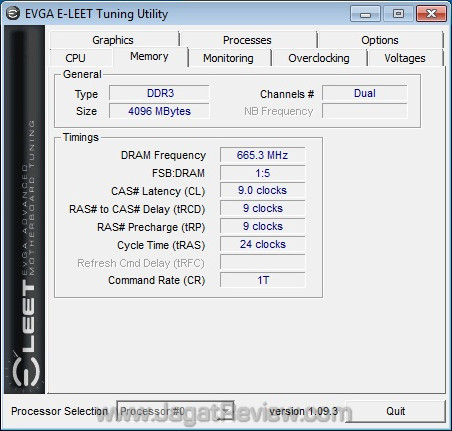This screenshot has width=452, height=431.
Task: Select the DRAM Frequency value 665.3 MHz
Action: click(263, 155)
